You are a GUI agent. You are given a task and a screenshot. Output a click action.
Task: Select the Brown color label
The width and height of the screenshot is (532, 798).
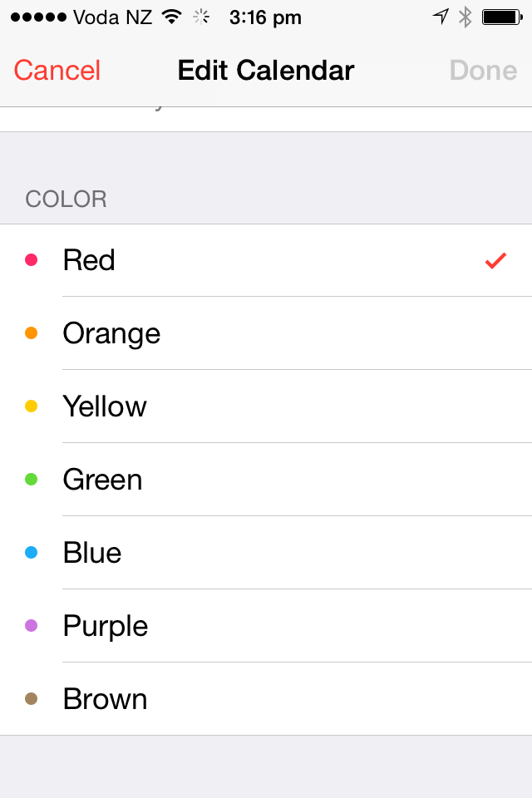tap(105, 699)
